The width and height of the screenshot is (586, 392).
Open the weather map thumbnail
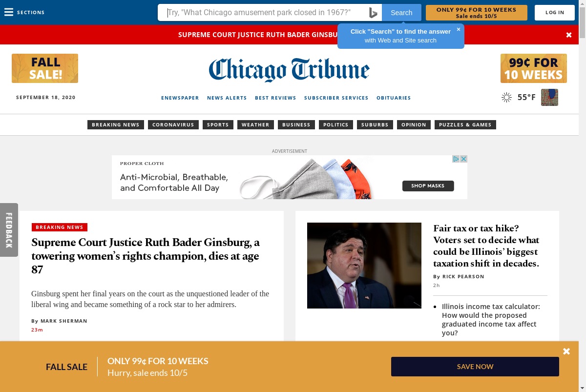coord(549,97)
